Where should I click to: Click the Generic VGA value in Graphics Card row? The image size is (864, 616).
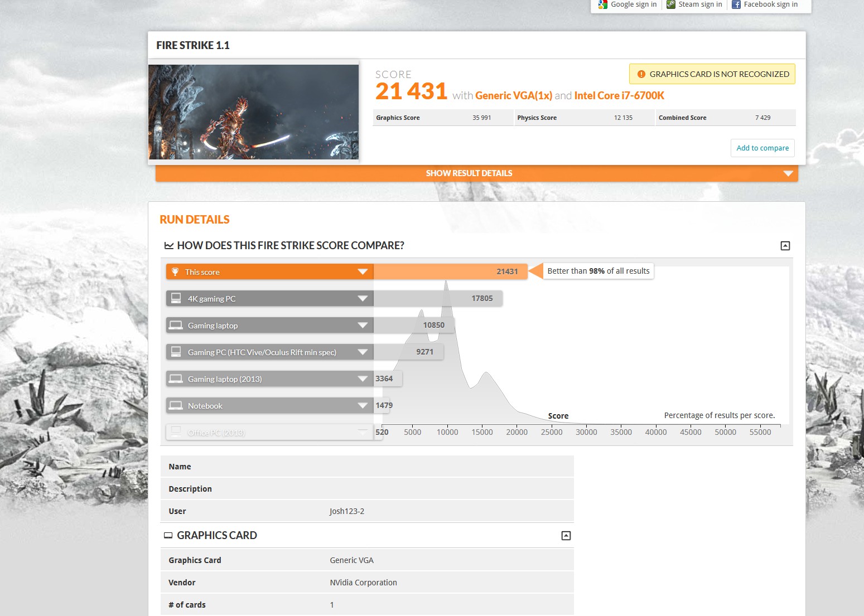[x=352, y=560]
